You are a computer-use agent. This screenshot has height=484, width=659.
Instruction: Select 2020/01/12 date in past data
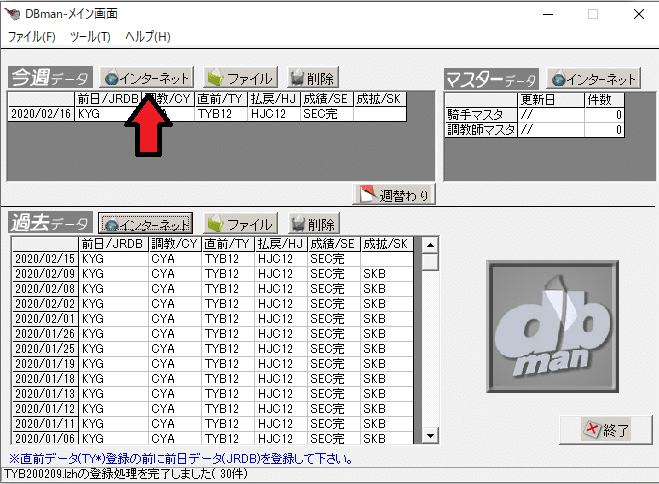tap(45, 409)
